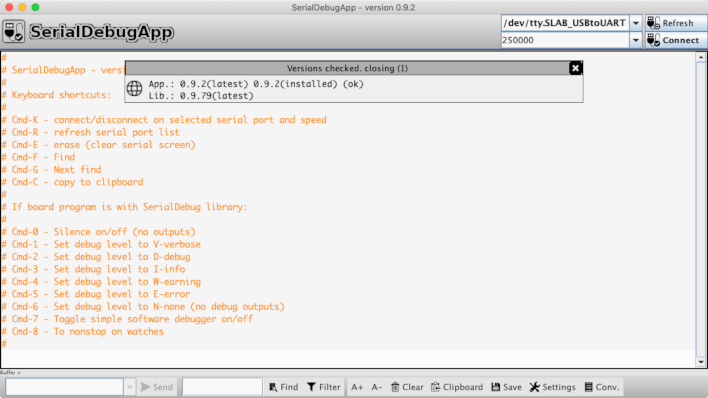Toggle the Filter funnel option
The image size is (708, 398).
[x=324, y=387]
